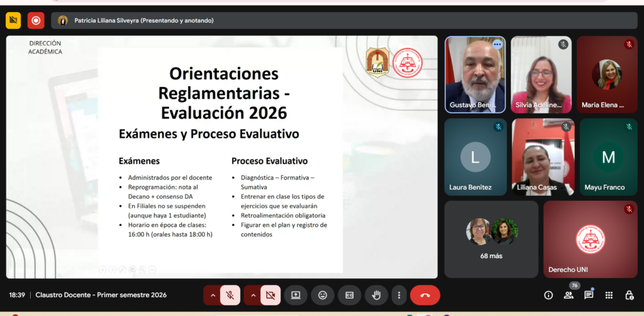The image size is (644, 316).
Task: Open meeting details info icon
Action: coord(548,295)
